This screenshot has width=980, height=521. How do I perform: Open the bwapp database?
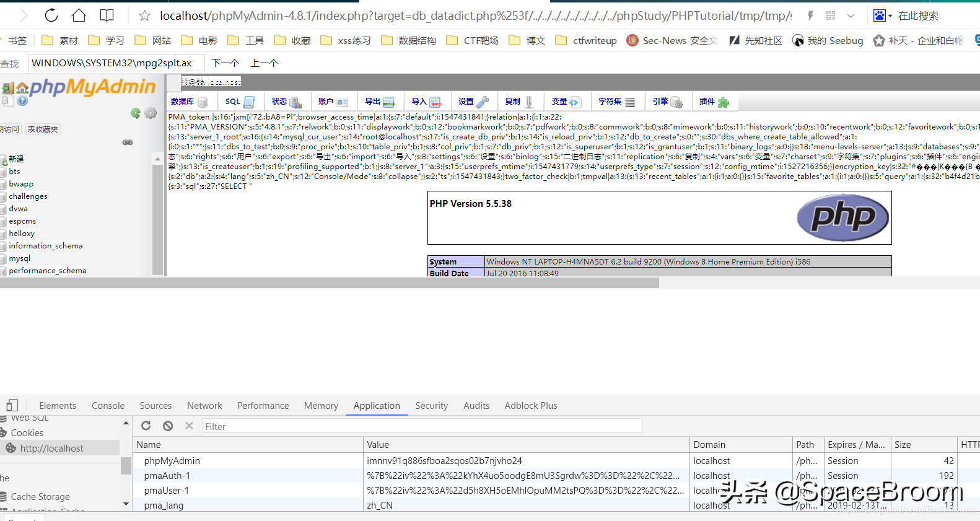point(21,183)
